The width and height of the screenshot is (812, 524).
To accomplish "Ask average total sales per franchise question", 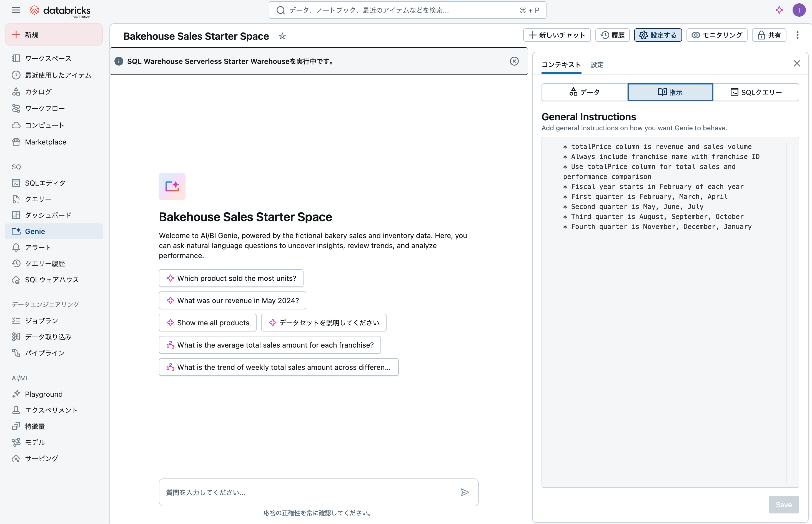I will (x=270, y=345).
